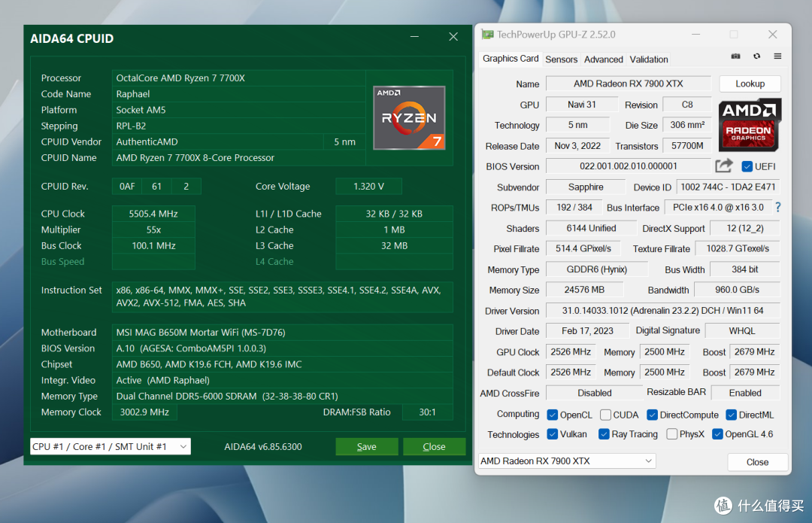Viewport: 812px width, 523px height.
Task: Click the GPU-Z refresh icon
Action: tap(756, 56)
